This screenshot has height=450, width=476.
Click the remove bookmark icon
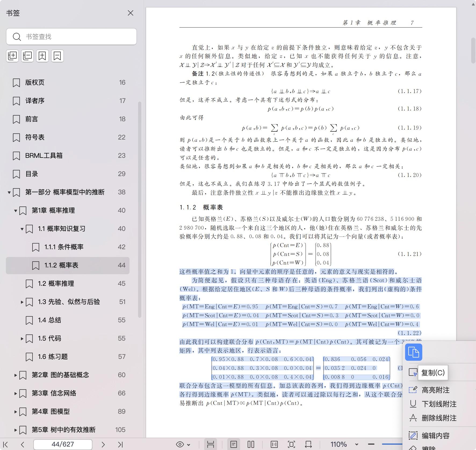pos(57,56)
